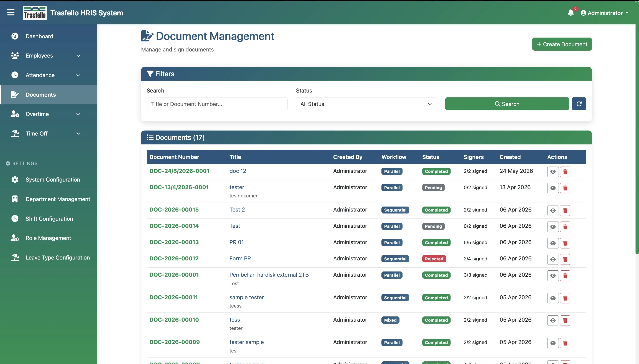Open the All Status dropdown

pyautogui.click(x=366, y=104)
